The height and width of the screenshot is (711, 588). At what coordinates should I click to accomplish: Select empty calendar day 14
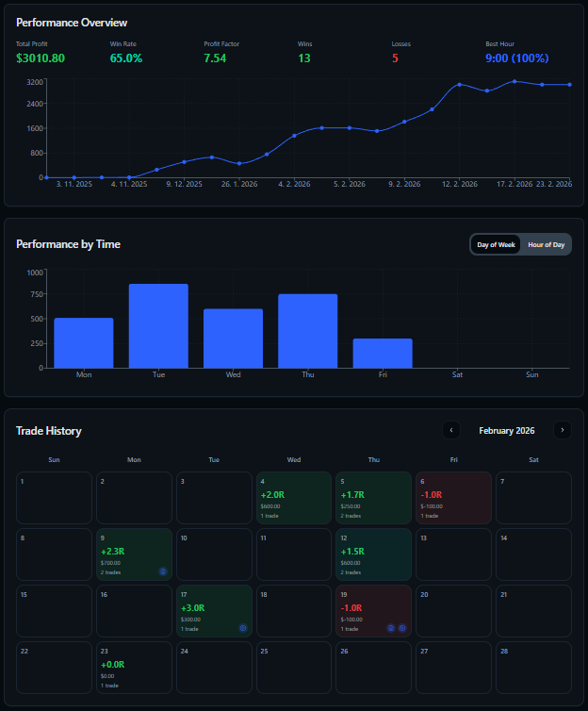[533, 554]
